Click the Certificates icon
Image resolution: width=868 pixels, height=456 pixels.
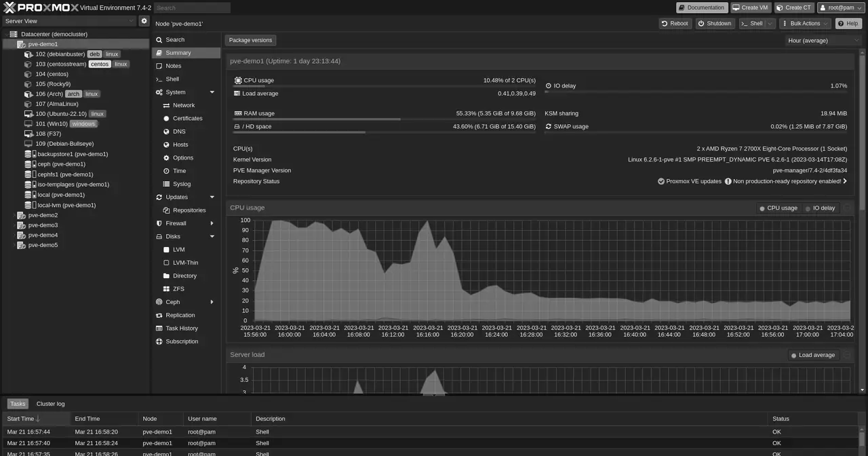click(167, 118)
